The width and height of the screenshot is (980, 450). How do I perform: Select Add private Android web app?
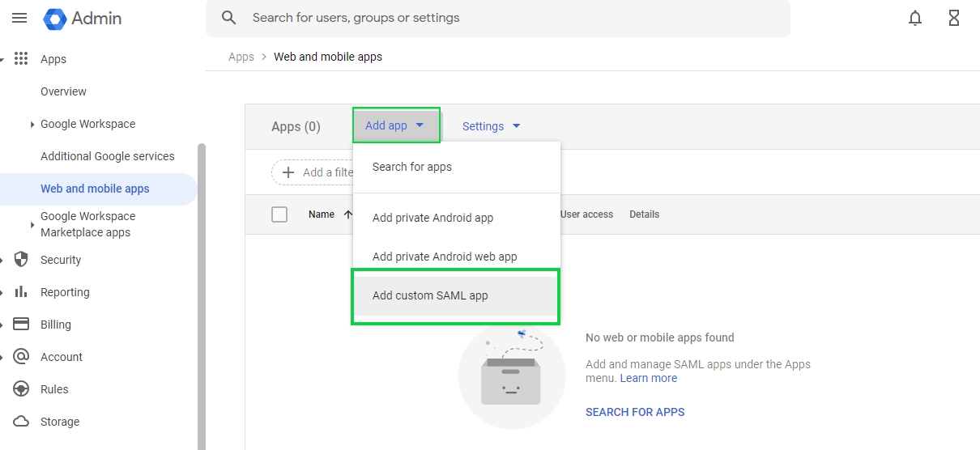tap(445, 257)
